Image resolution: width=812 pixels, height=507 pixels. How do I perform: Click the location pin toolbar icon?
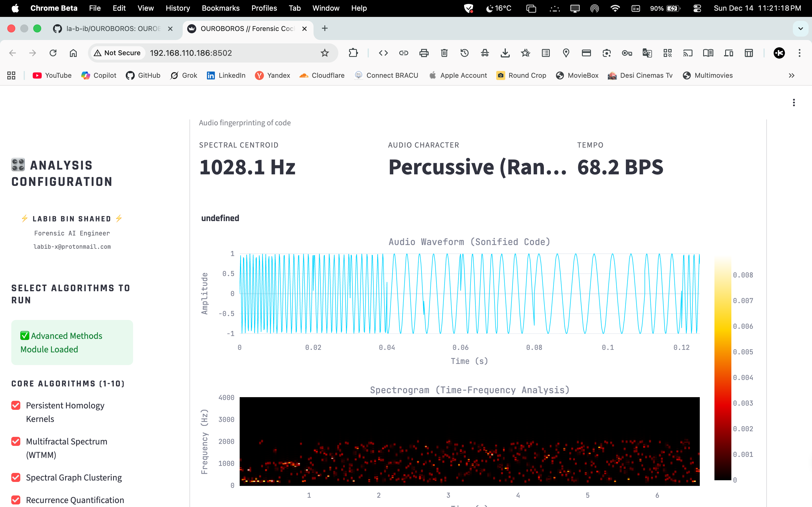(x=566, y=53)
